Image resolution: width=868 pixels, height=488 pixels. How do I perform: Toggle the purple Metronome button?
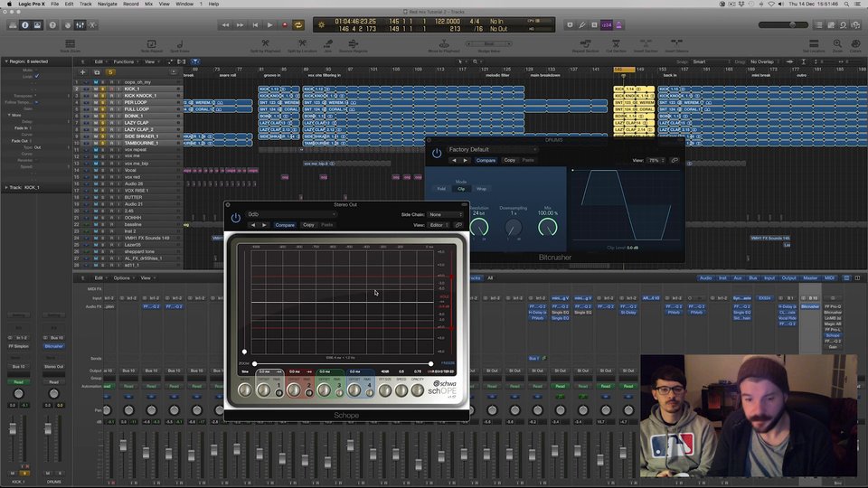pyautogui.click(x=618, y=25)
